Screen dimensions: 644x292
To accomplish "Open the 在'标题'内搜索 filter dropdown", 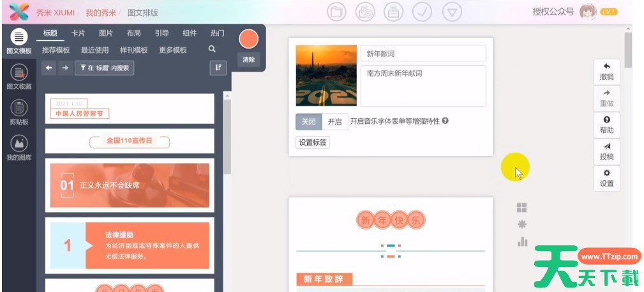I will coord(105,68).
